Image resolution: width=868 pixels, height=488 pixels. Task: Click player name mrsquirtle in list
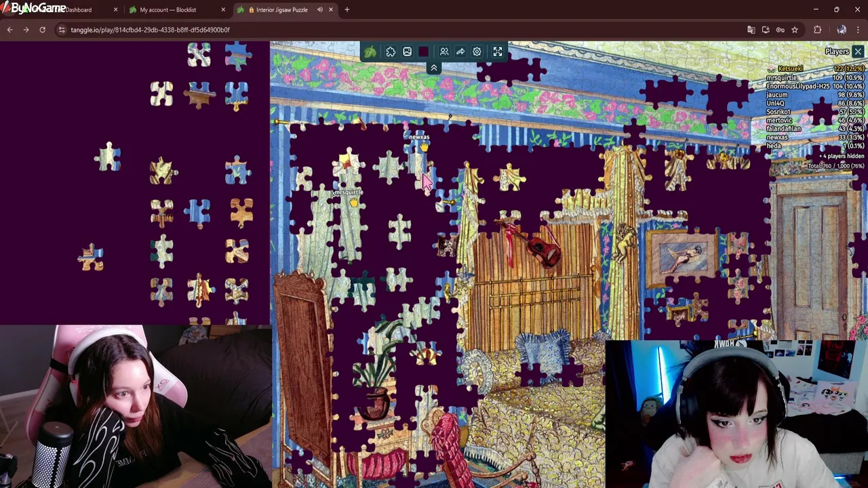tap(782, 78)
